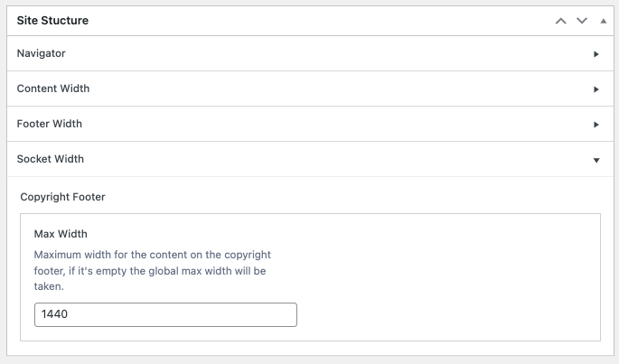This screenshot has height=364, width=619.
Task: Expand the Footer Width section arrow
Action: [596, 125]
